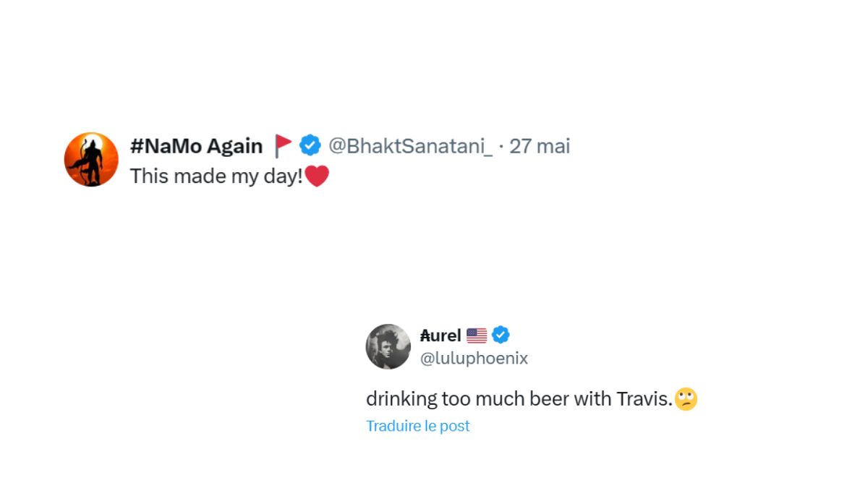Open the #NaMo Again profile picture
This screenshot has width=868, height=488.
coord(91,160)
